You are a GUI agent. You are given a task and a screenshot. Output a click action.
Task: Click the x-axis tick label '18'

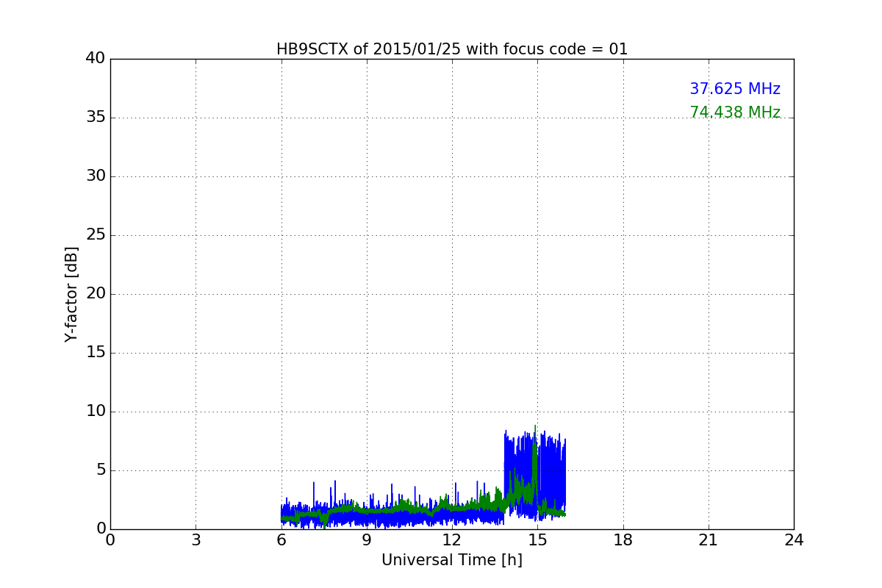[x=623, y=540]
